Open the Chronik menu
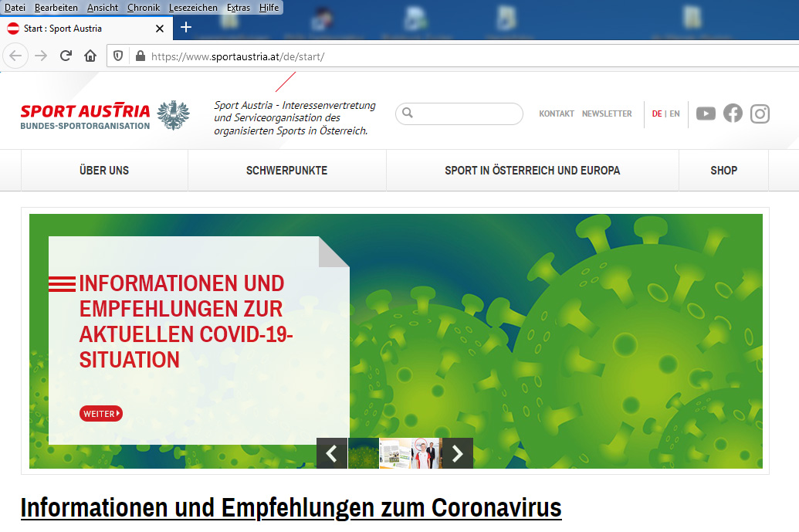This screenshot has height=532, width=799. pyautogui.click(x=144, y=8)
